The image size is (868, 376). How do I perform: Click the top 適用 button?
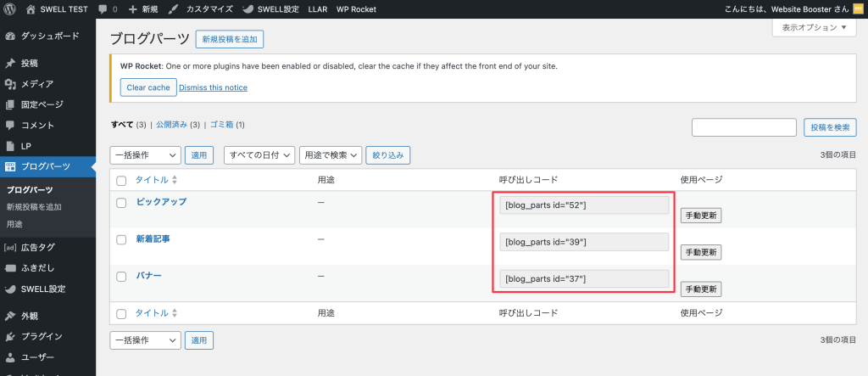coord(198,156)
